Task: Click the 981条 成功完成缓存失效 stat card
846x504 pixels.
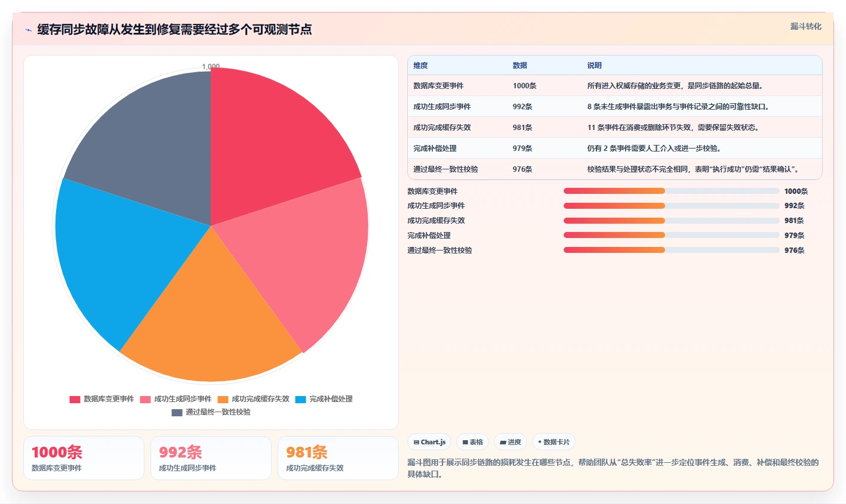Action: [x=338, y=458]
